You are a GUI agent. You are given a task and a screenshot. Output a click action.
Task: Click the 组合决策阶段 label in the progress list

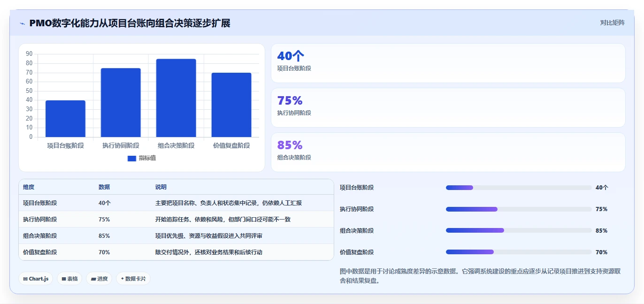[x=357, y=231]
